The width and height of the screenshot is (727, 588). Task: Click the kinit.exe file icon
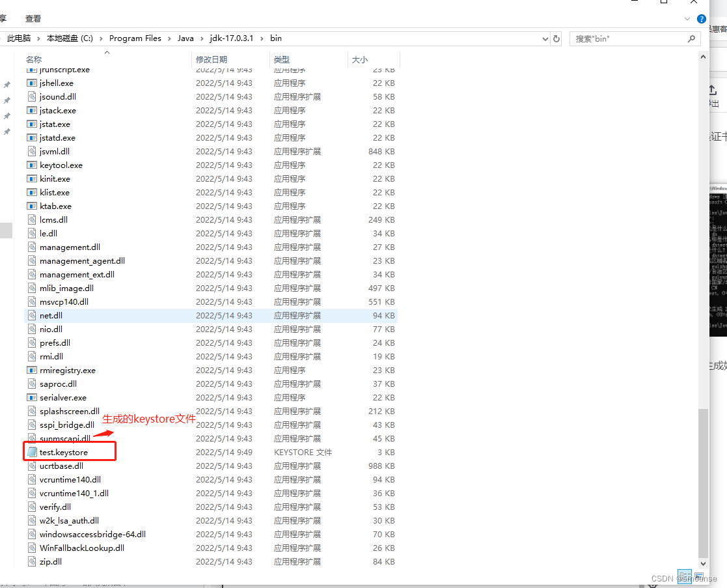pos(31,178)
